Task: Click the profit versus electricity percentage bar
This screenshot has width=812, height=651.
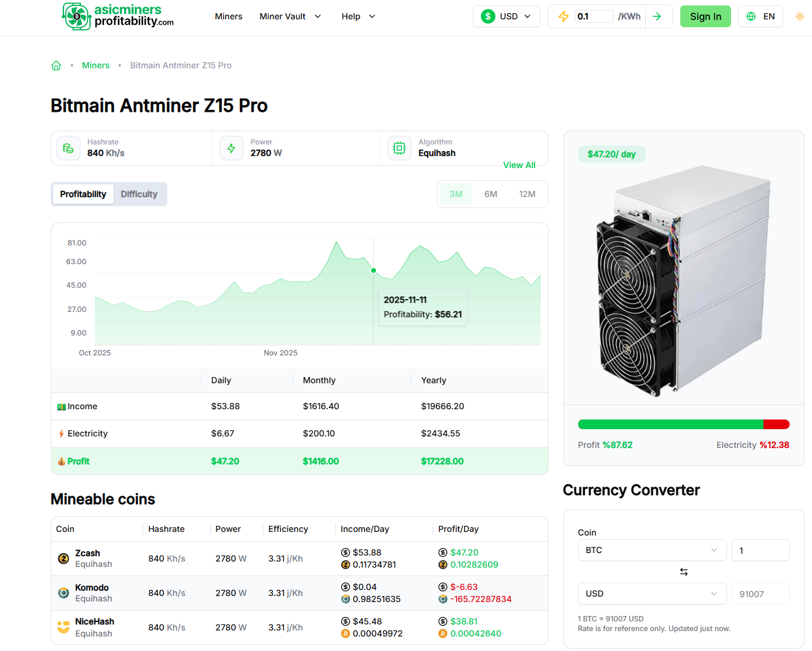Action: coord(683,424)
